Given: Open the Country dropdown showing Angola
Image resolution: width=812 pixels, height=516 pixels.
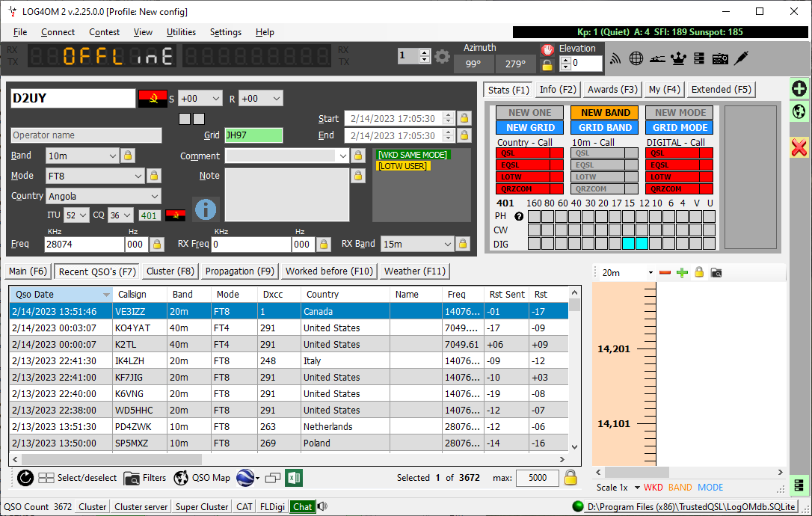Looking at the screenshot, I should pyautogui.click(x=104, y=197).
